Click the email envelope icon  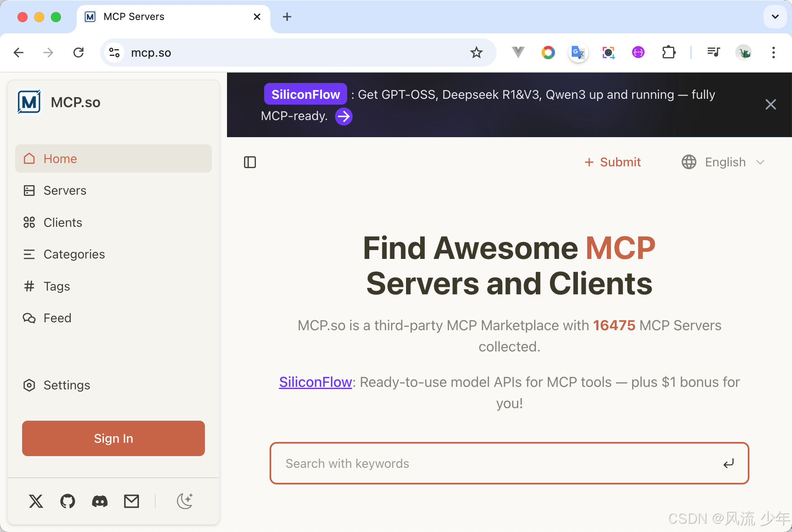click(131, 501)
